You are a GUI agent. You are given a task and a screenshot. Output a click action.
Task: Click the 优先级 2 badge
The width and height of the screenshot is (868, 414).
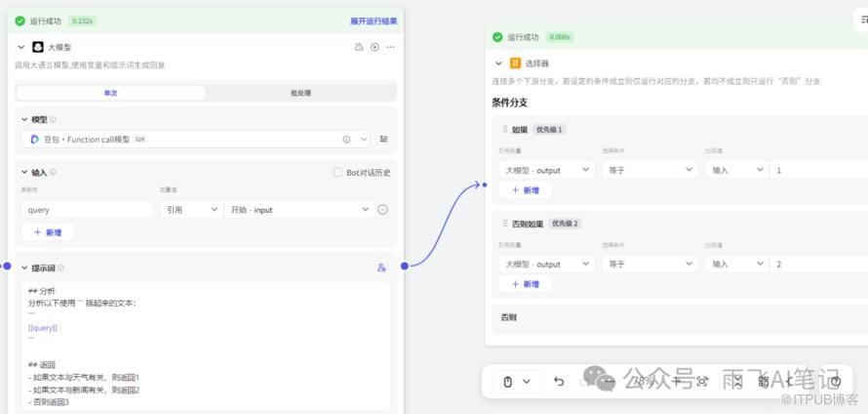tap(565, 224)
